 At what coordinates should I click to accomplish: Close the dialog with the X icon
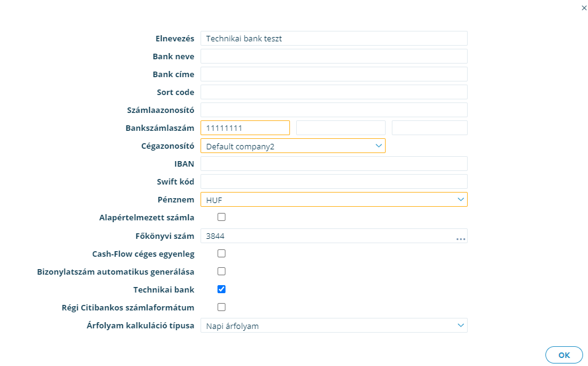coord(584,8)
